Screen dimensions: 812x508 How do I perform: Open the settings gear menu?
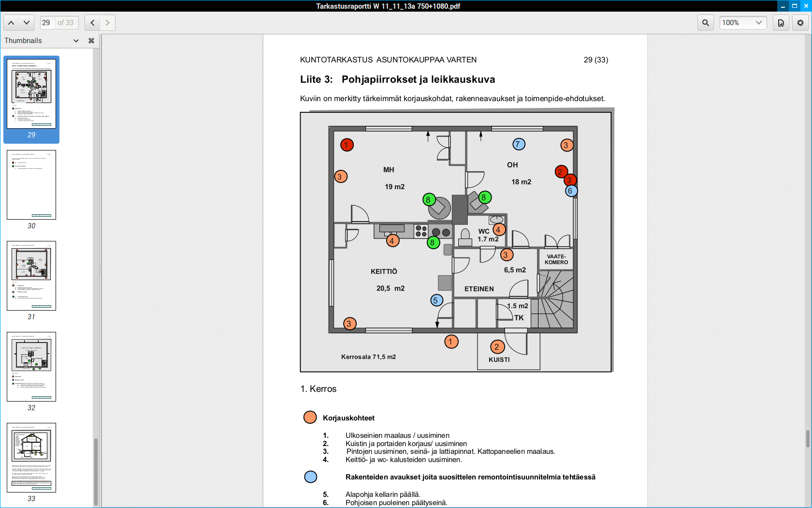(x=800, y=23)
